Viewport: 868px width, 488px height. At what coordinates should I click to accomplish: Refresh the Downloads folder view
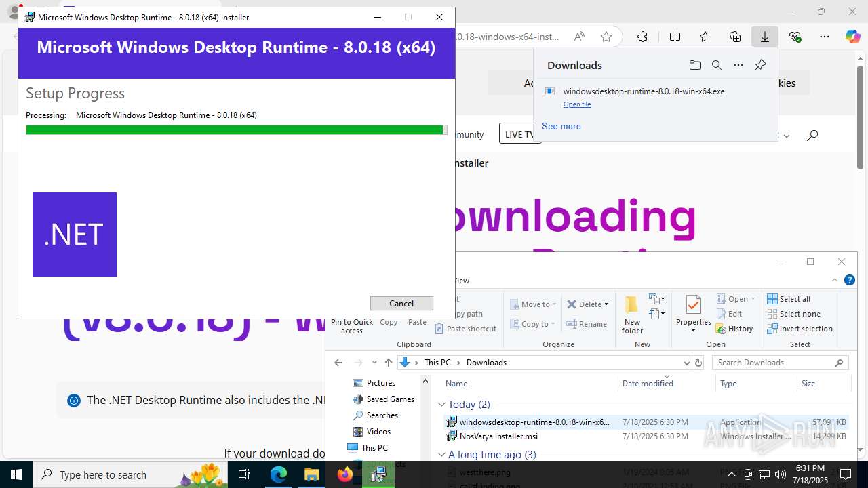click(x=698, y=363)
